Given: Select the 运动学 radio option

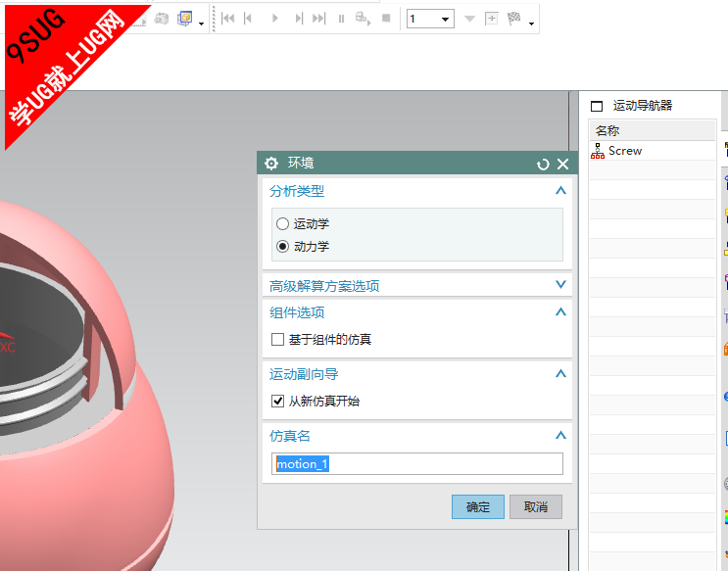Looking at the screenshot, I should pyautogui.click(x=282, y=224).
